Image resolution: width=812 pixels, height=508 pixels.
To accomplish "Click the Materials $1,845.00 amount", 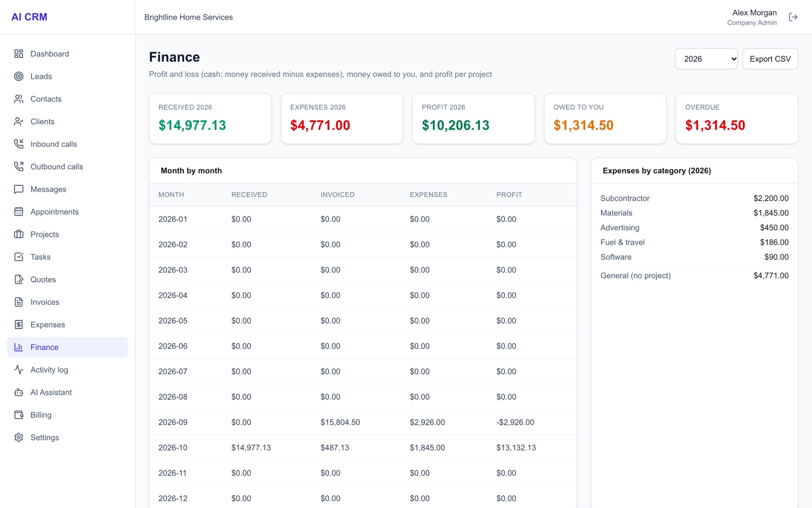I will coord(771,213).
